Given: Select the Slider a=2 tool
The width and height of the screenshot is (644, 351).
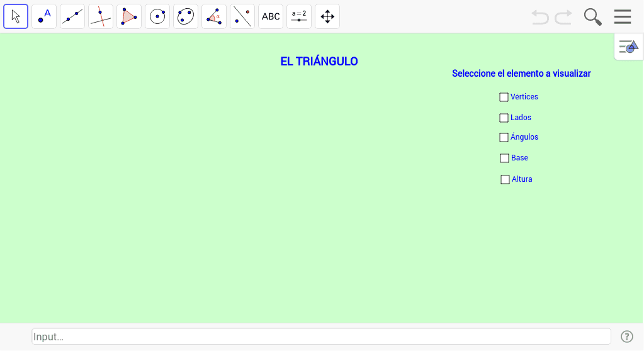Looking at the screenshot, I should click(x=299, y=16).
